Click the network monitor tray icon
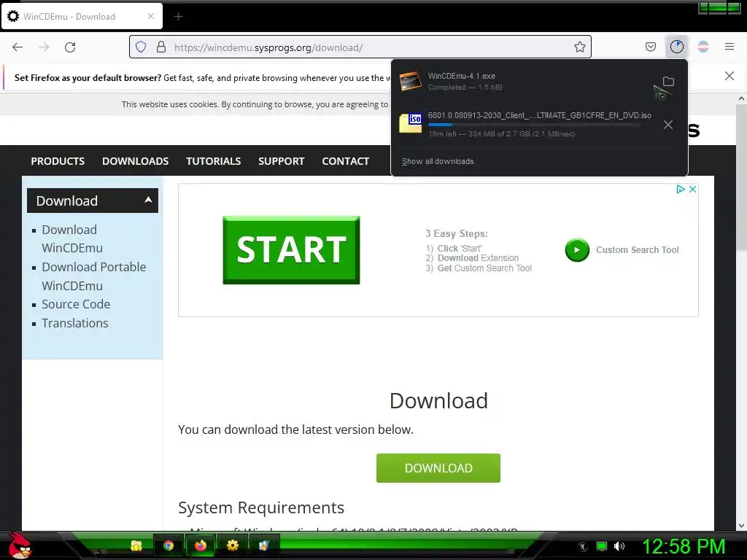 [602, 547]
